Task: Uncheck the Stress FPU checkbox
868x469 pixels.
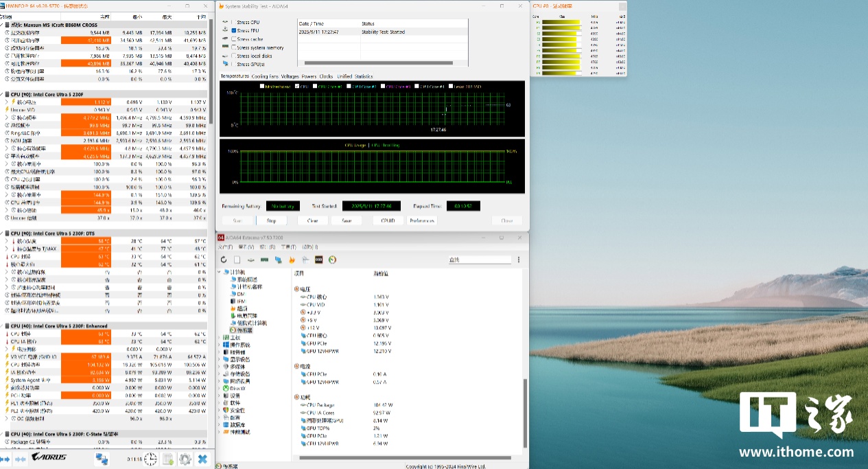Action: point(234,31)
